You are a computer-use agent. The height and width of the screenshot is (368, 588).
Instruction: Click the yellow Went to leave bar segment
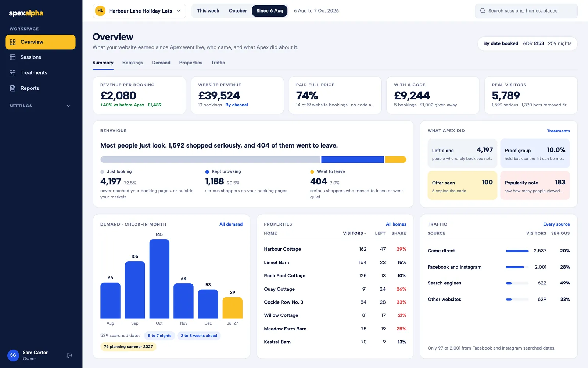click(x=395, y=159)
